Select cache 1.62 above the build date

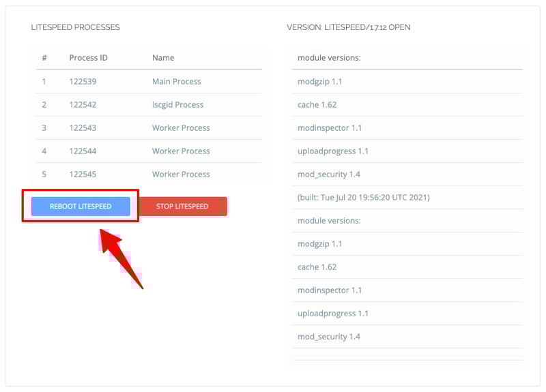tap(317, 105)
